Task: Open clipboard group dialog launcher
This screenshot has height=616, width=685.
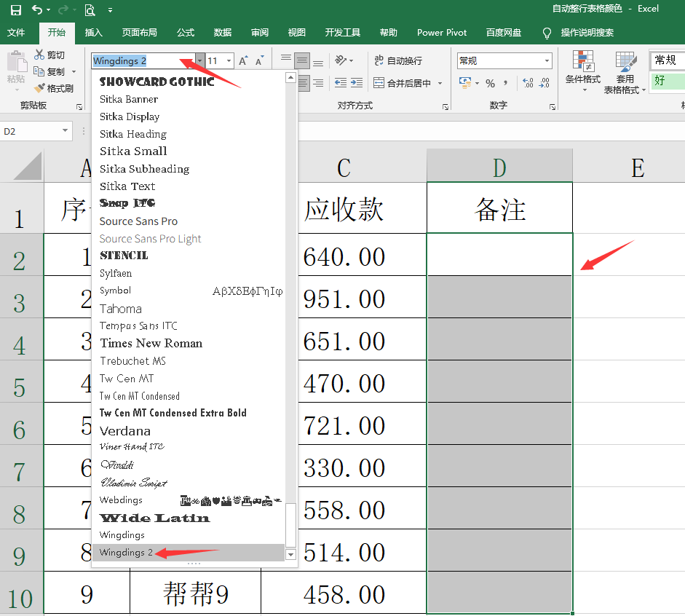Action: (79, 106)
